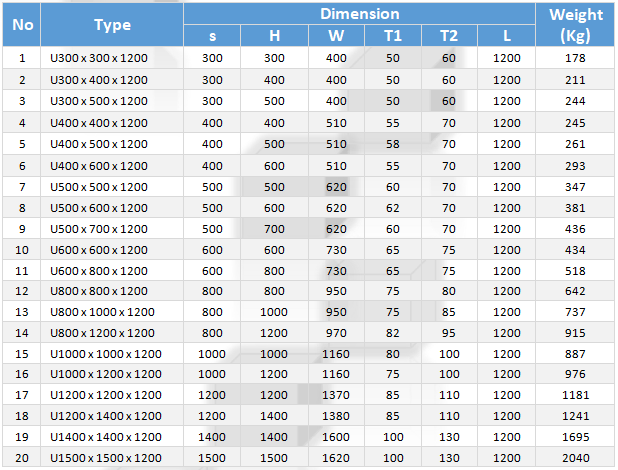This screenshot has width=618, height=470.
Task: Click the weight cell showing 178
Action: pos(576,58)
